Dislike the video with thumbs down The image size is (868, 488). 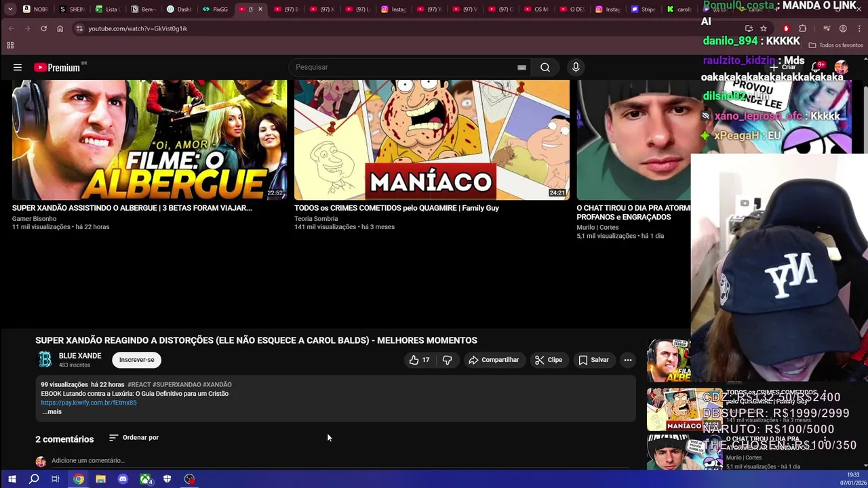coord(447,360)
